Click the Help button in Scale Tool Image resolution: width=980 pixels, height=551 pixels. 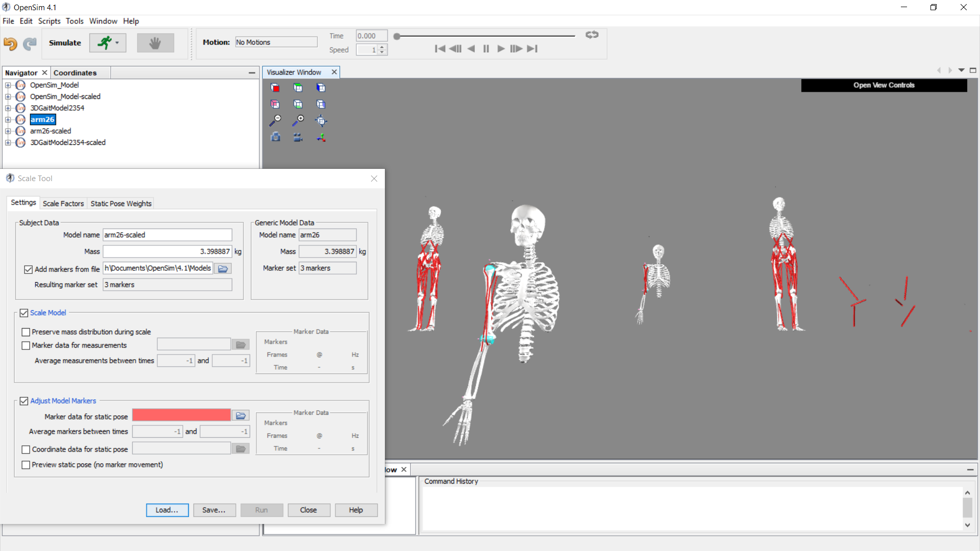[356, 510]
